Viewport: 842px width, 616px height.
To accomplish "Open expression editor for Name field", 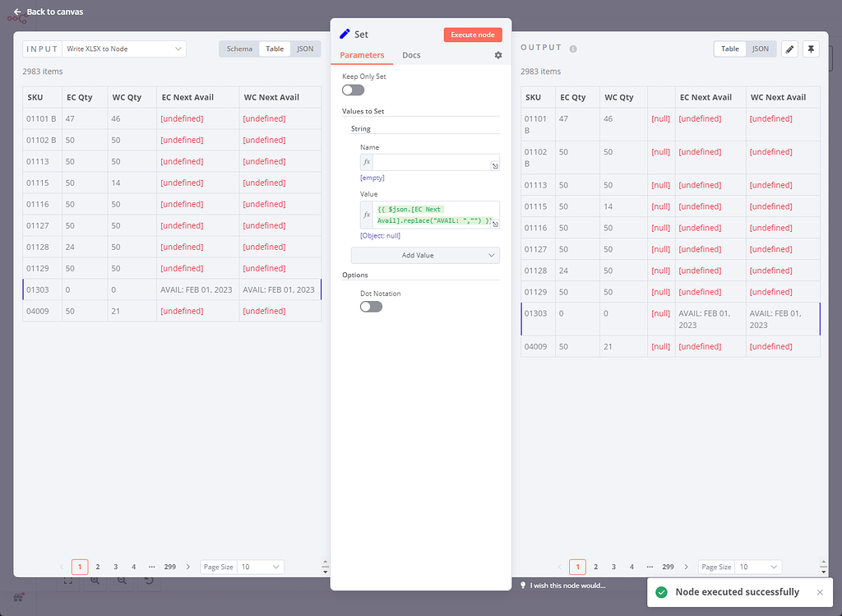I will pyautogui.click(x=495, y=166).
